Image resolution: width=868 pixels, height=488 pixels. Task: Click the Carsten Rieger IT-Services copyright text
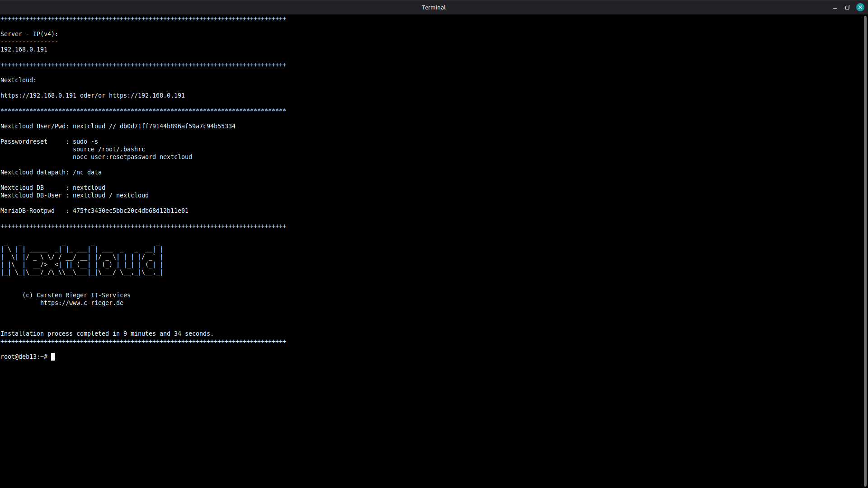pos(77,296)
